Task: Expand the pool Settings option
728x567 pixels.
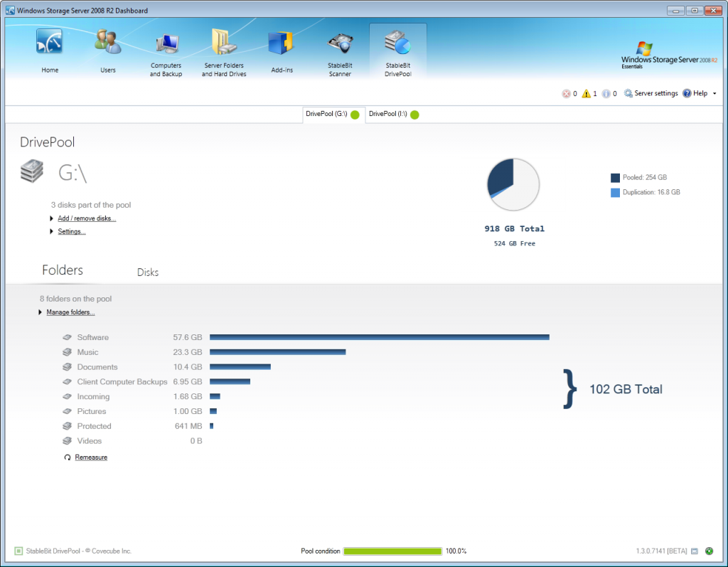Action: 73,231
